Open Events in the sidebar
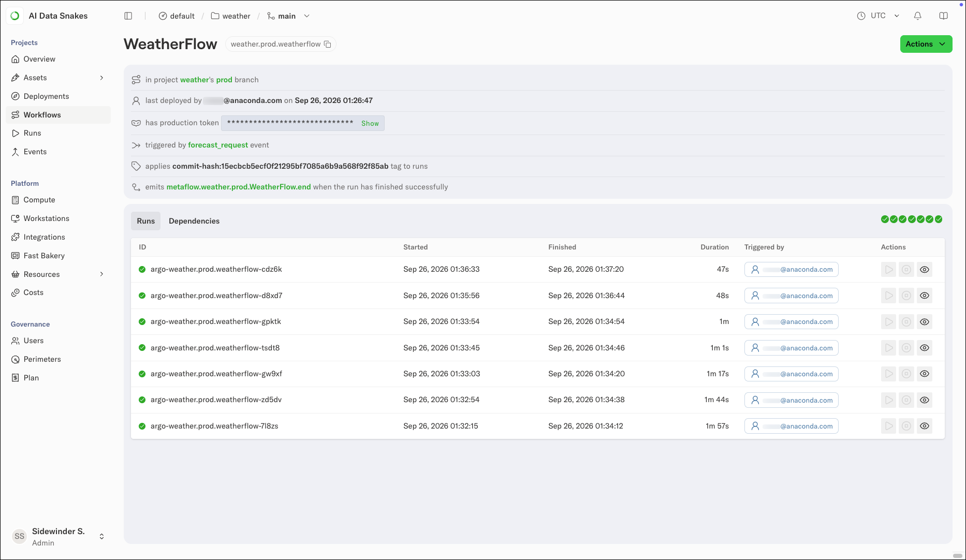This screenshot has width=966, height=560. [58, 152]
